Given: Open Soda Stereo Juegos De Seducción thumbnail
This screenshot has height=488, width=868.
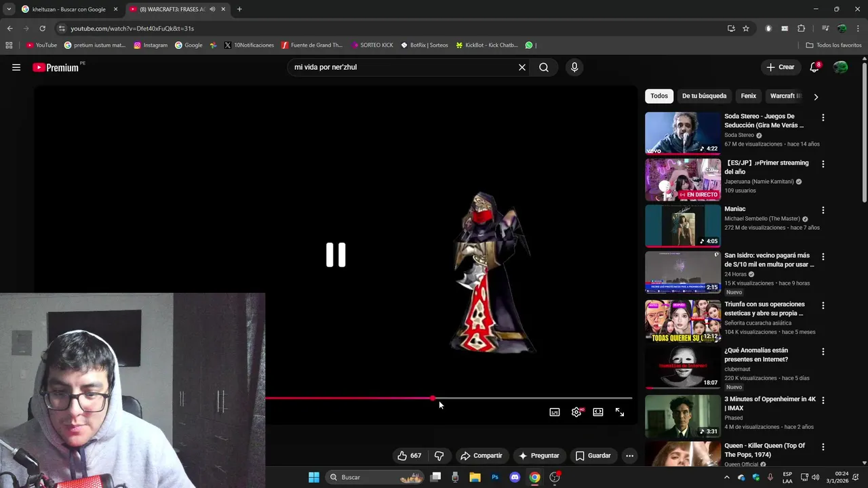Looking at the screenshot, I should (682, 133).
